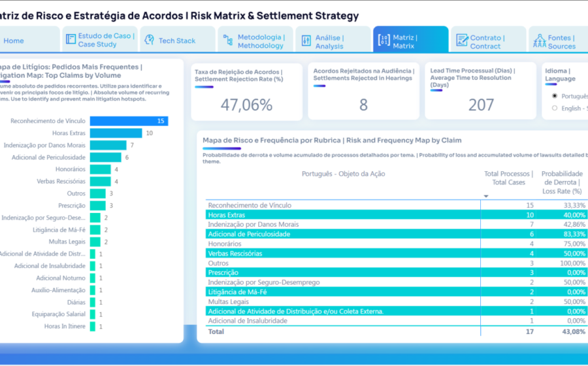Click the Verbas Rescisórias table row
Viewport: 588px width, 366px height.
click(x=397, y=254)
